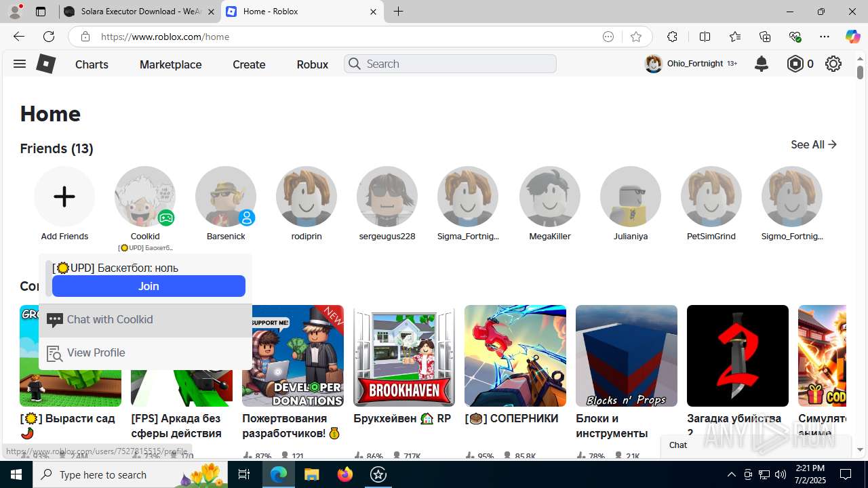Open MegaKiller friend avatar
The width and height of the screenshot is (868, 488).
click(550, 197)
